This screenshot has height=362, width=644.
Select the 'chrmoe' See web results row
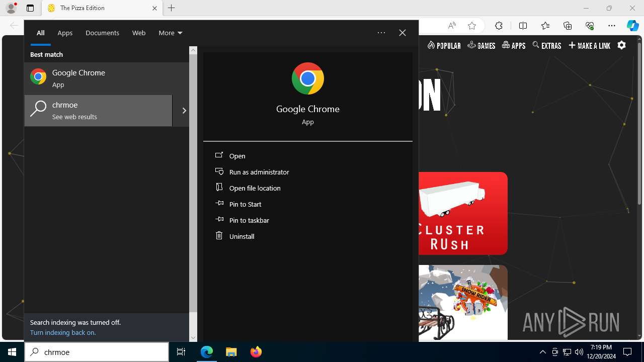tap(98, 111)
